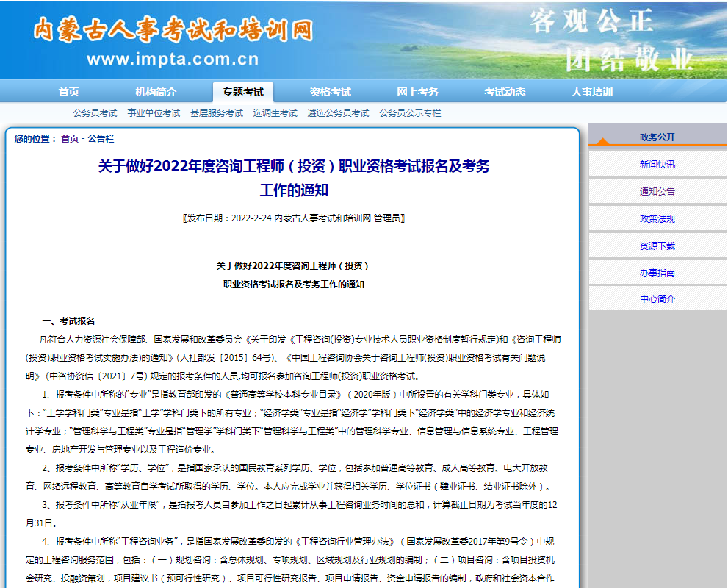This screenshot has height=588, width=728.
Task: Switch to the 考试动态 navigation tab
Action: pos(505,92)
